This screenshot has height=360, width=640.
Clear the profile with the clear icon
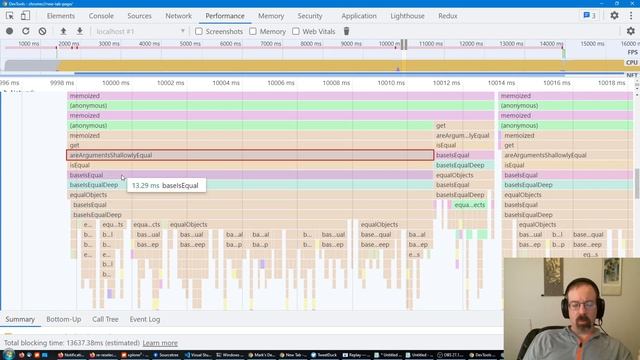click(42, 31)
